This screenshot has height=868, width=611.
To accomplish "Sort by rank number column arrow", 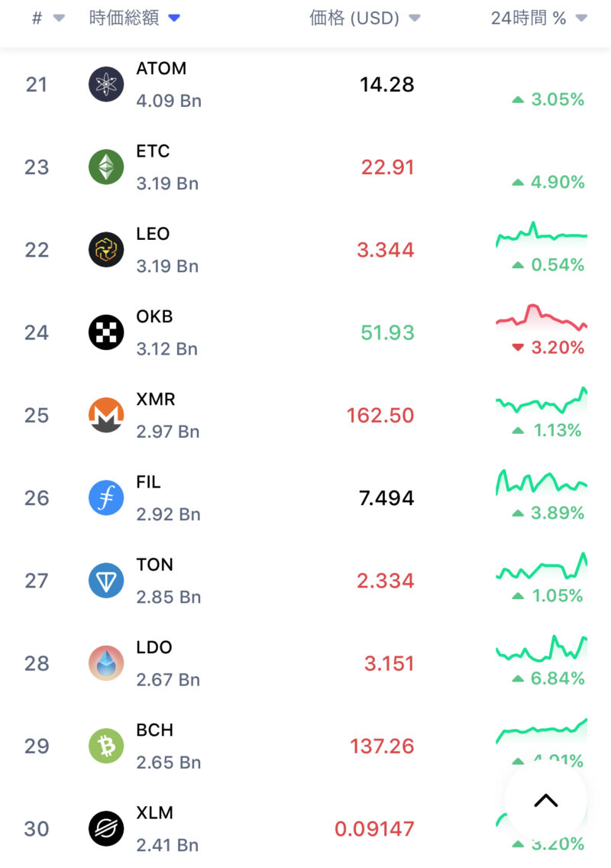I will coord(59,18).
